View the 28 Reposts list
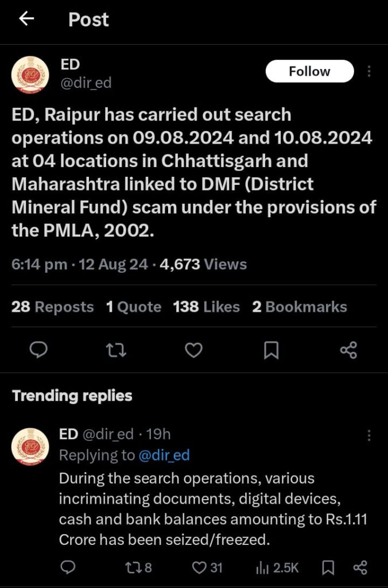 coord(52,307)
